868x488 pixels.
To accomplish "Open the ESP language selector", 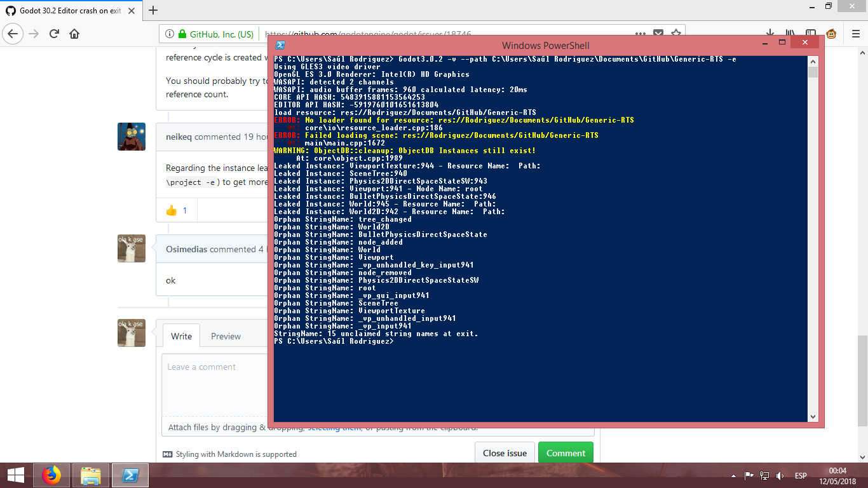I will (801, 475).
